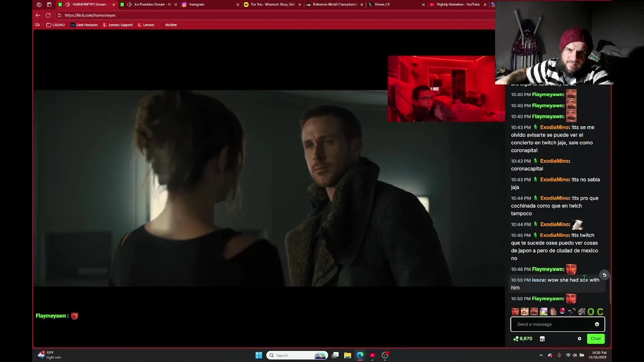Mute audio icon on Ice Poseidon tab

(129, 5)
